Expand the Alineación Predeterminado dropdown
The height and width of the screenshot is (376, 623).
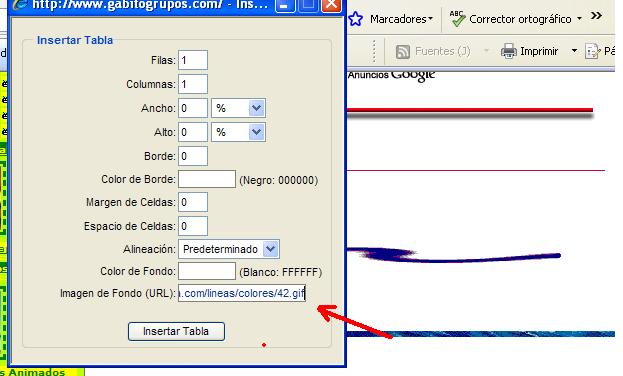pyautogui.click(x=229, y=249)
